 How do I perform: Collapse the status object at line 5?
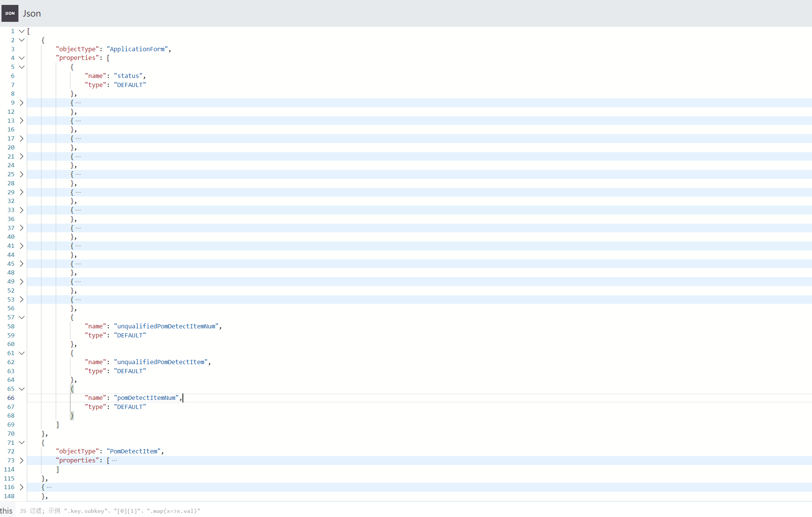pos(21,67)
